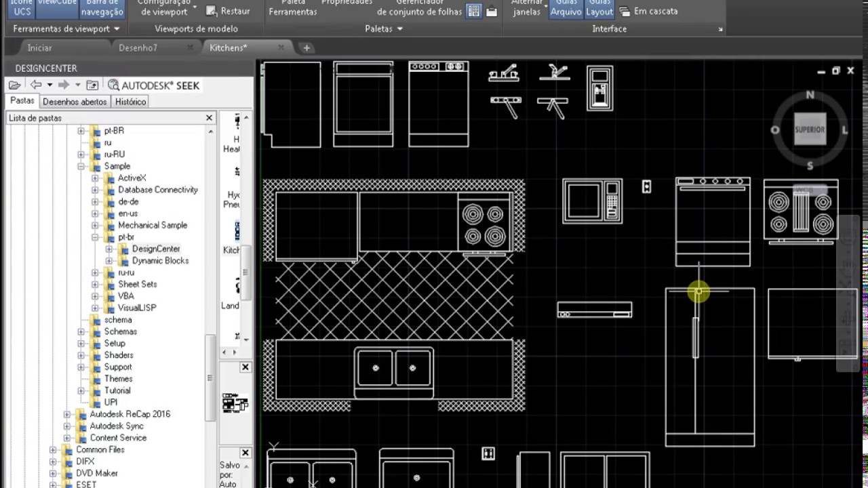This screenshot has height=488, width=868.
Task: Open a new drawing tab with plus
Action: pyautogui.click(x=307, y=47)
